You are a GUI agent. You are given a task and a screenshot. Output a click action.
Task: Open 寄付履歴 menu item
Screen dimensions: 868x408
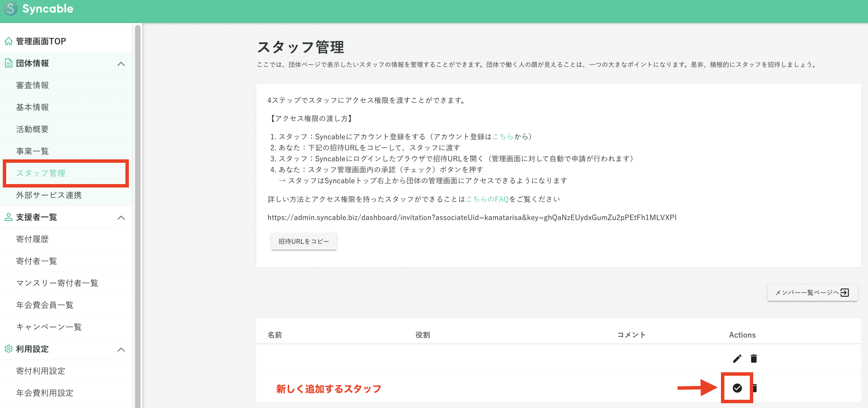pyautogui.click(x=66, y=239)
